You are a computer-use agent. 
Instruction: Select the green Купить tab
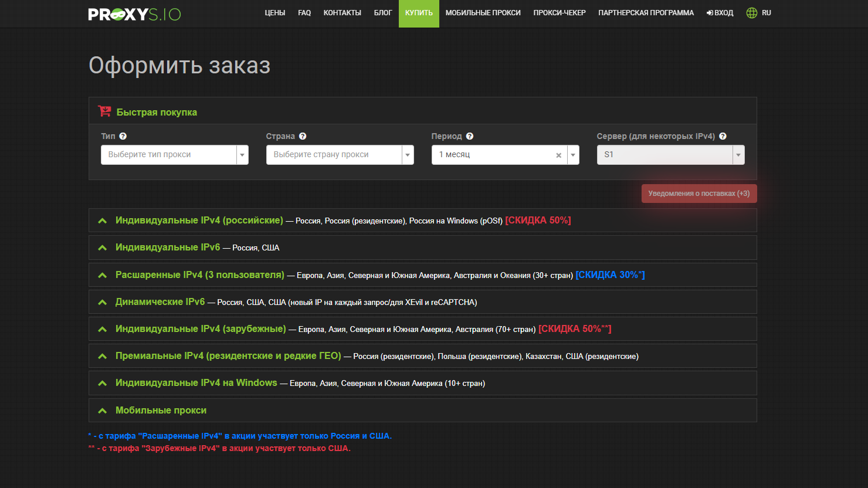(419, 13)
